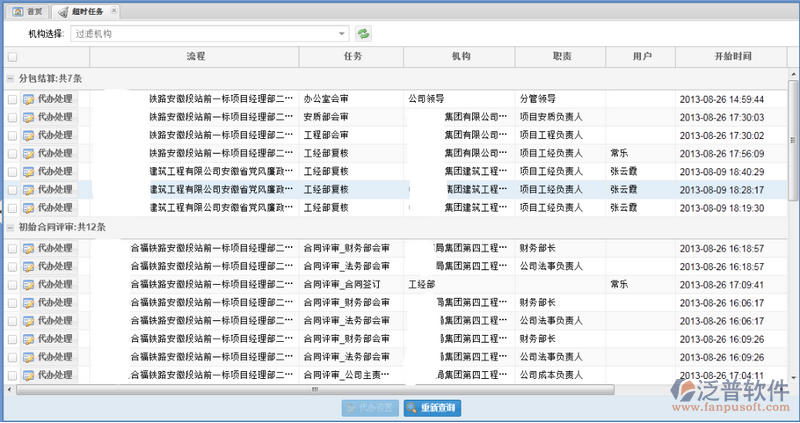Image resolution: width=800 pixels, height=423 pixels.
Task: Click 代办处理 icon in 工程部会审 row
Action: [29, 135]
